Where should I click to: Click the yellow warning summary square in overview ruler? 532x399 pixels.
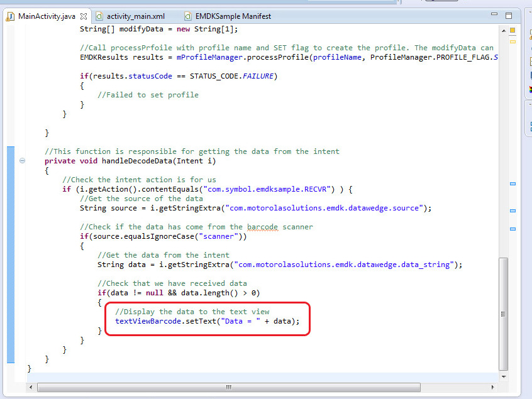(x=513, y=30)
